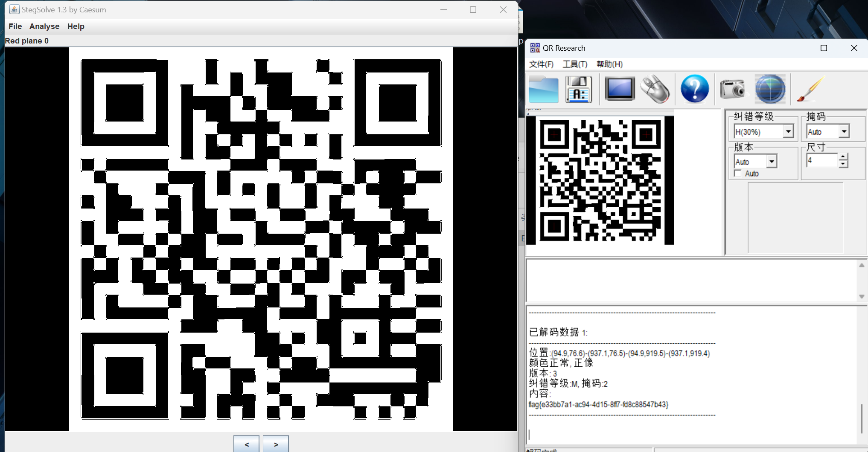Click the 已解码数据 1: heading
This screenshot has width=868, height=452.
[558, 332]
